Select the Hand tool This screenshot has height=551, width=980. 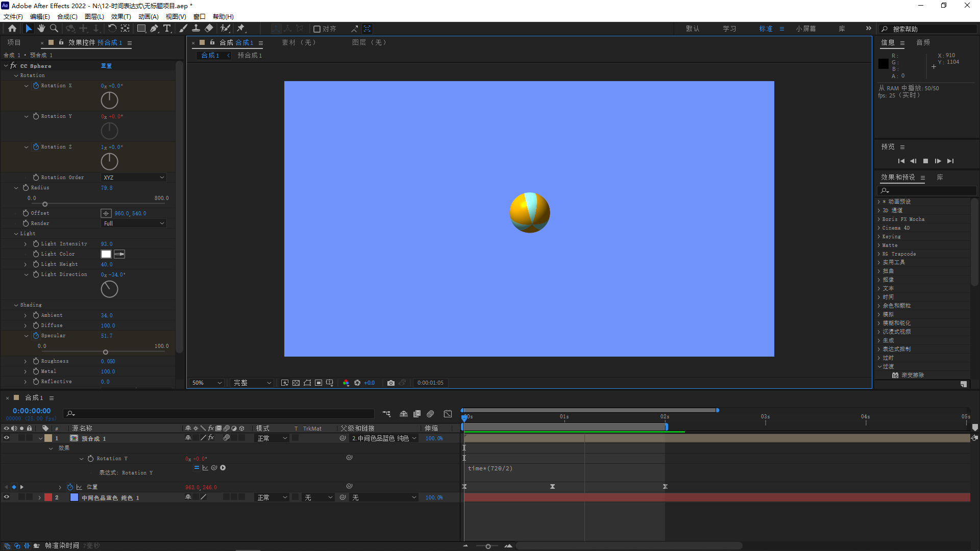[x=41, y=29]
